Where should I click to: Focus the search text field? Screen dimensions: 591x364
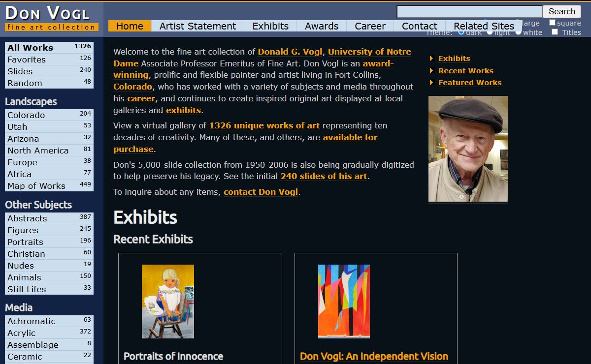coord(469,11)
